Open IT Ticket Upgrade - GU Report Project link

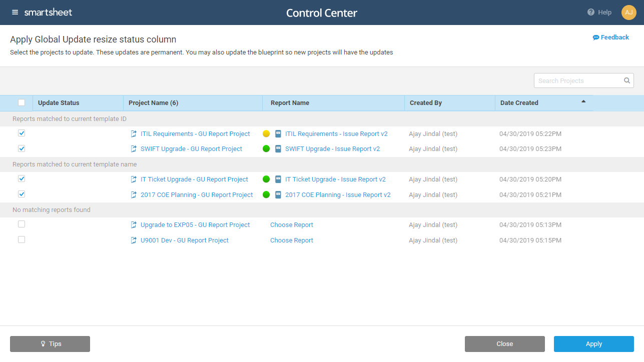[194, 179]
